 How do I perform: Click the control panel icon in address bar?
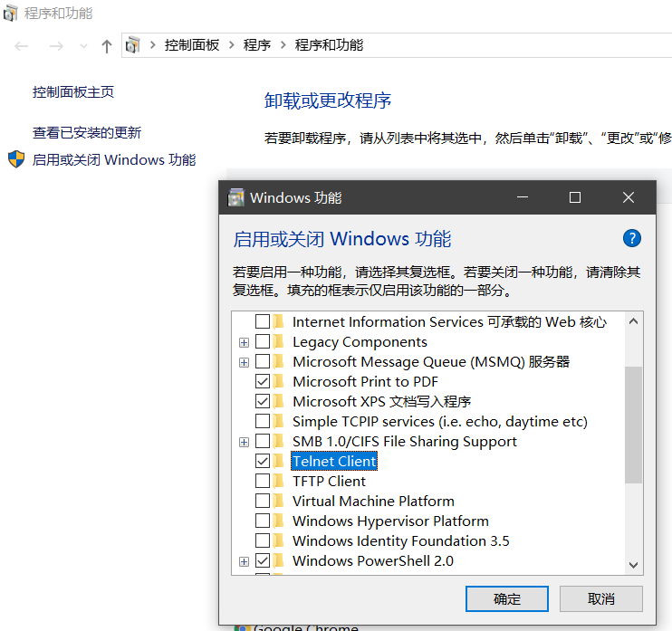point(134,45)
